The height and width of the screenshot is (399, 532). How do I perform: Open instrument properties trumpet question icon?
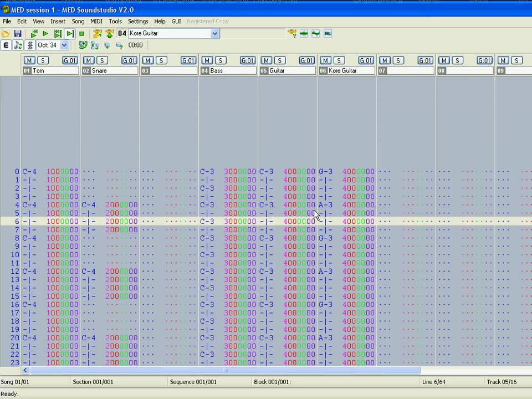click(x=292, y=33)
